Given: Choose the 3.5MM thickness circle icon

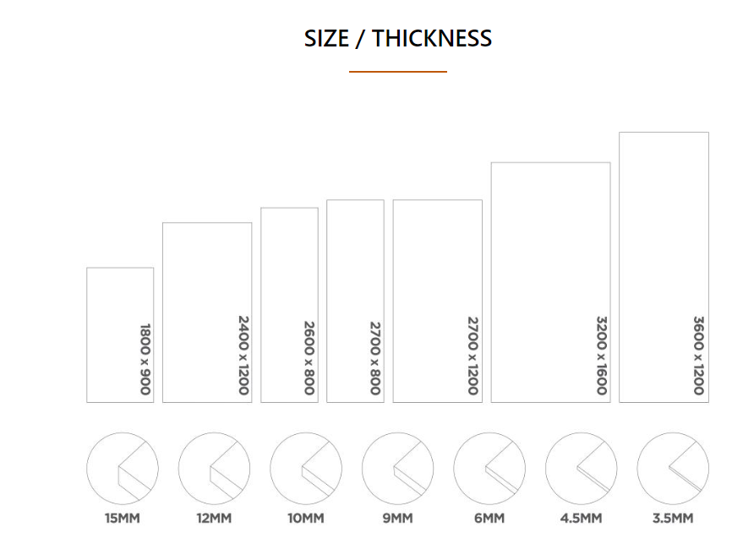Looking at the screenshot, I should (x=673, y=468).
